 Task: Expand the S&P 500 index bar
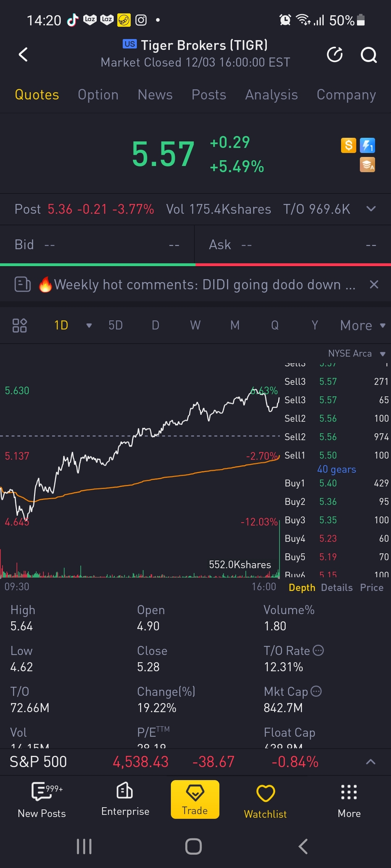click(x=370, y=762)
